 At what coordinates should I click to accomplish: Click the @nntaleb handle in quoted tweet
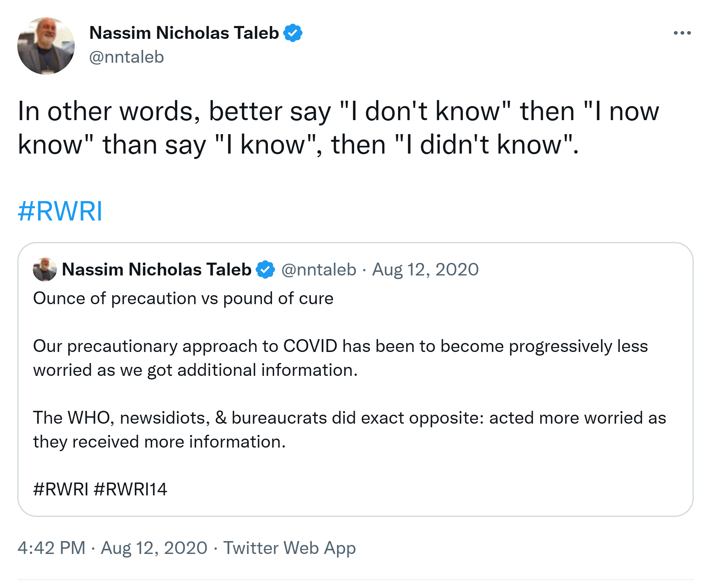319,269
